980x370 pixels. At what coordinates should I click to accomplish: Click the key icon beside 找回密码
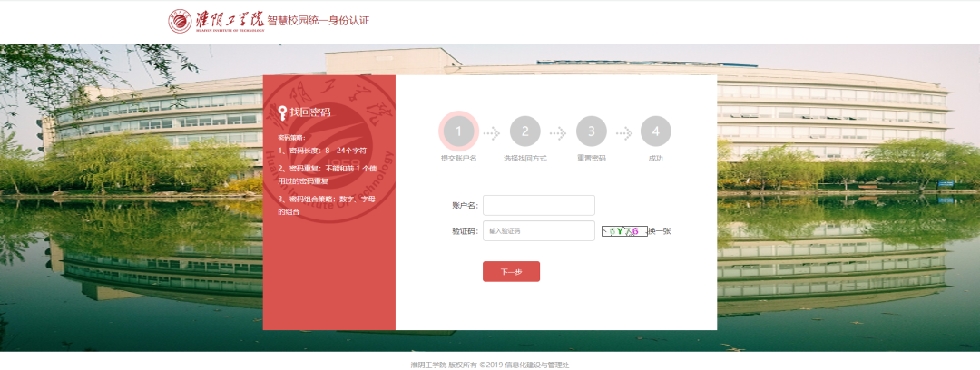click(282, 113)
